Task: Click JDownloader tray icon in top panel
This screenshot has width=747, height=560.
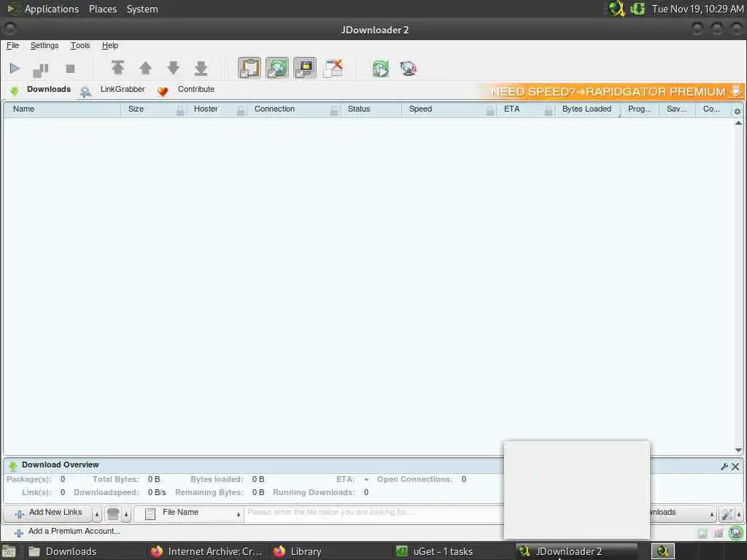Action: 616,9
